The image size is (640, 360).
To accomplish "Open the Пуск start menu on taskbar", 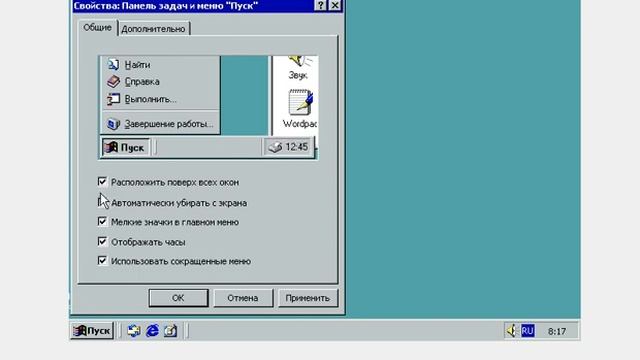I will click(92, 331).
